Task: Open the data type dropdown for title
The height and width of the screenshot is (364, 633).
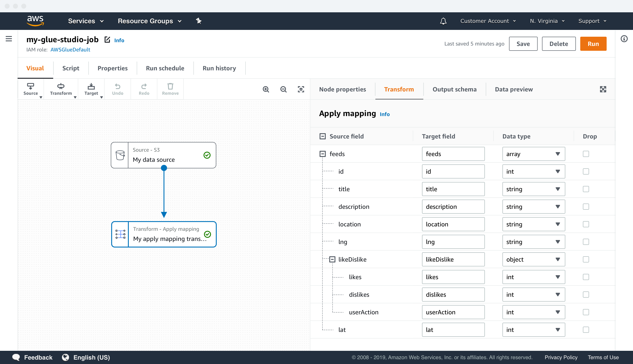Action: tap(533, 189)
